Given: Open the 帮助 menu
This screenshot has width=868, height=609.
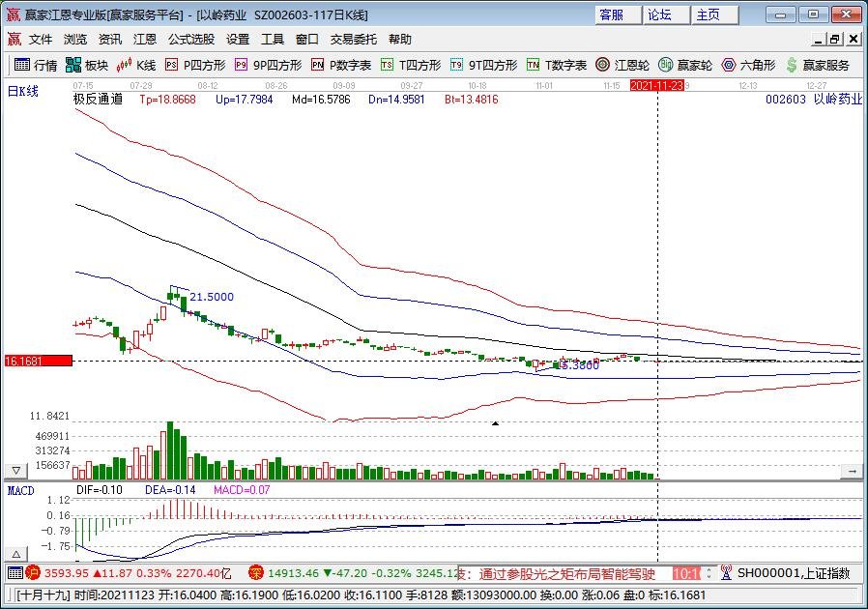Looking at the screenshot, I should pyautogui.click(x=400, y=40).
